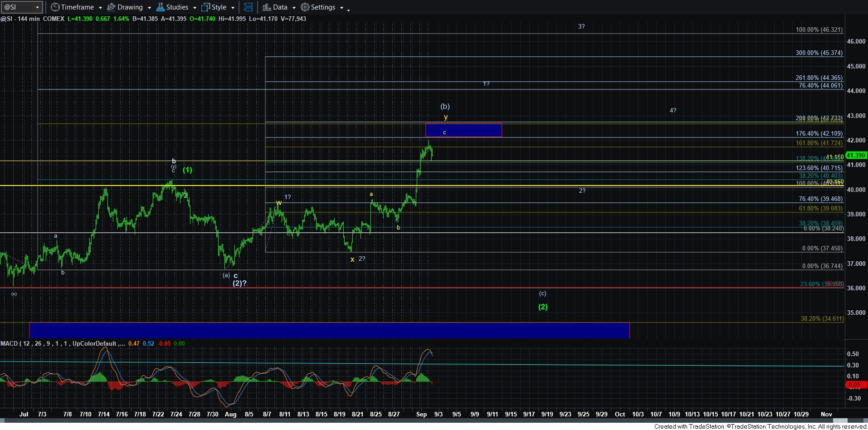Click the '0.00% (36.744)' Fibonacci label
The width and height of the screenshot is (868, 430).
coord(822,266)
